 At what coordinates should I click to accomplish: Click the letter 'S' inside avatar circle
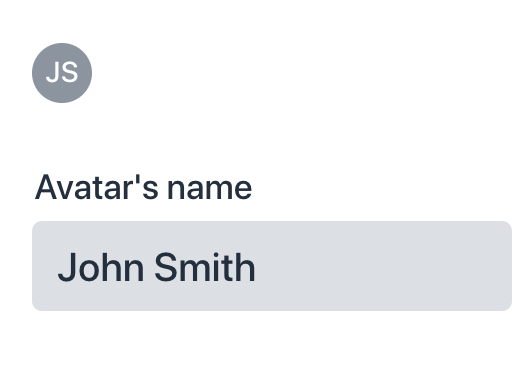(x=70, y=73)
